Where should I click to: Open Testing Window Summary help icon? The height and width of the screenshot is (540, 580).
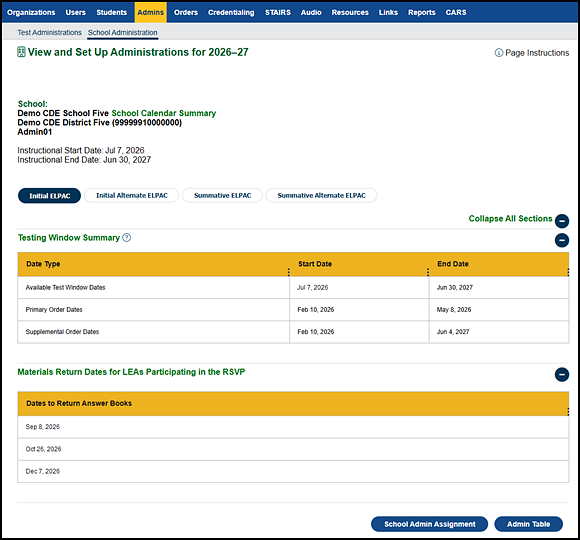(x=127, y=237)
